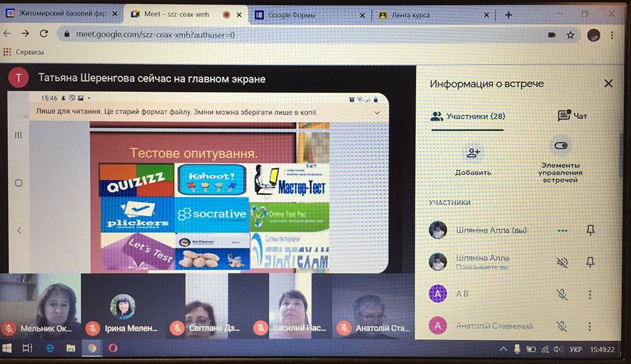Image resolution: width=631 pixels, height=364 pixels.
Task: Click the Татьяна Шеренгова avatar T
Action: [x=18, y=78]
